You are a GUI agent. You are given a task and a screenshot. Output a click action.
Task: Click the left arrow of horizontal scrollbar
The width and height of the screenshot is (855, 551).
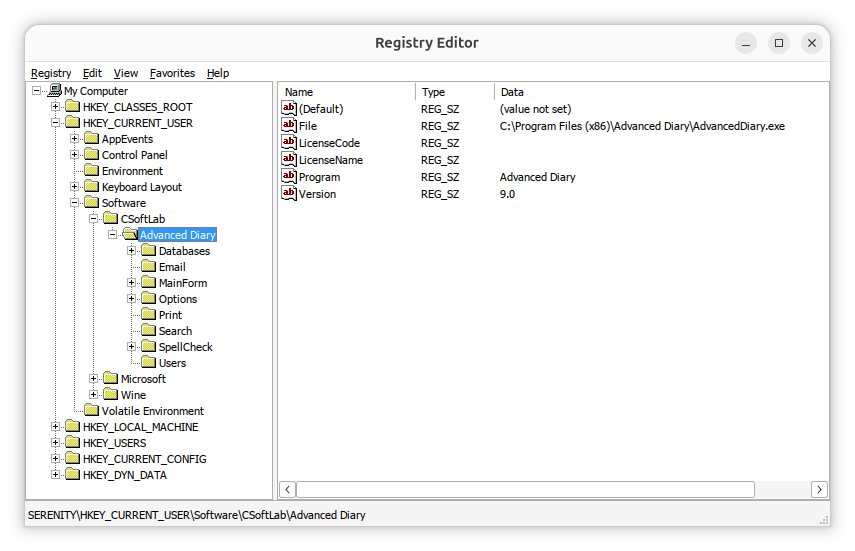288,489
